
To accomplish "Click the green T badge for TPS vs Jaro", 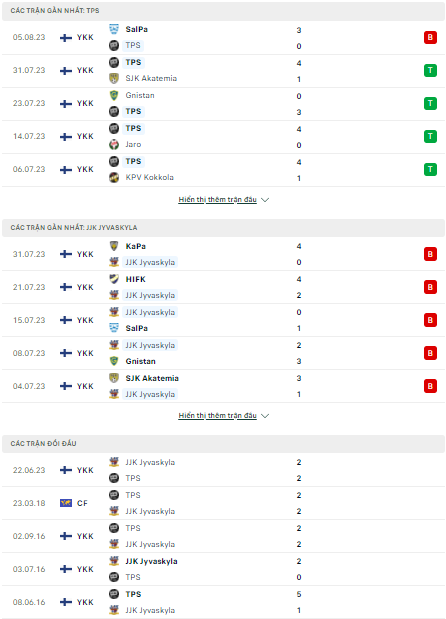I will tap(430, 137).
